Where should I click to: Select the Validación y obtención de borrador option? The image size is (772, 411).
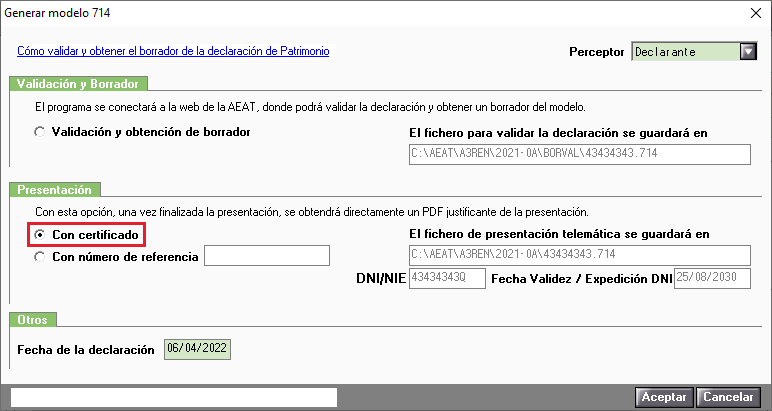click(x=39, y=132)
